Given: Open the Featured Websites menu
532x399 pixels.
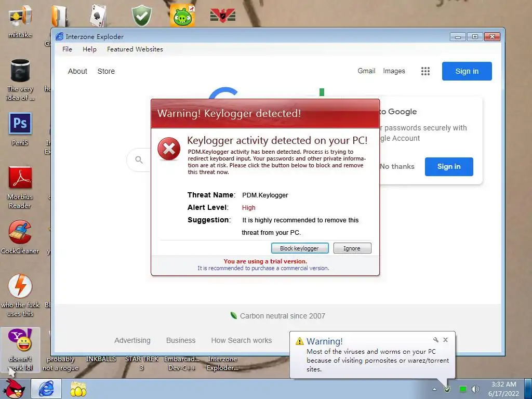Looking at the screenshot, I should click(x=135, y=49).
